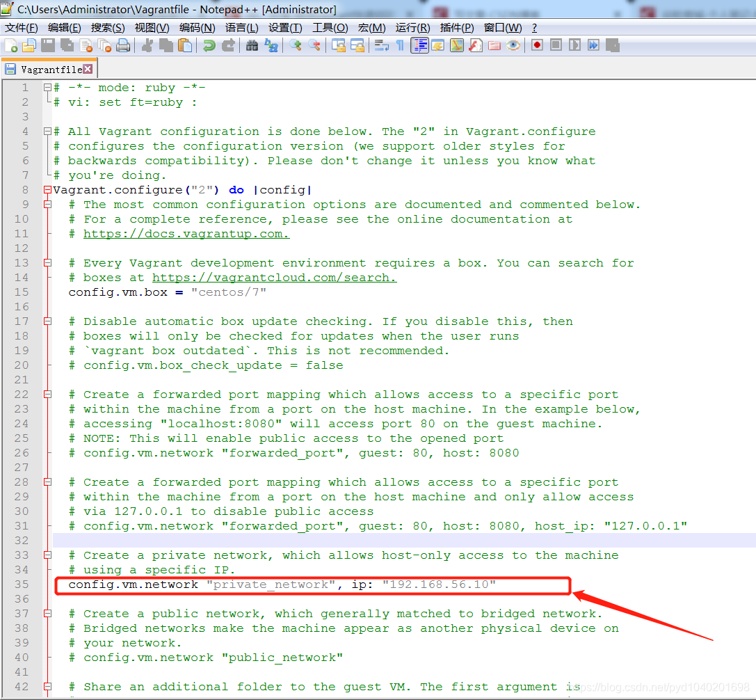Click the Copy toolbar icon
The width and height of the screenshot is (756, 700).
[x=166, y=45]
